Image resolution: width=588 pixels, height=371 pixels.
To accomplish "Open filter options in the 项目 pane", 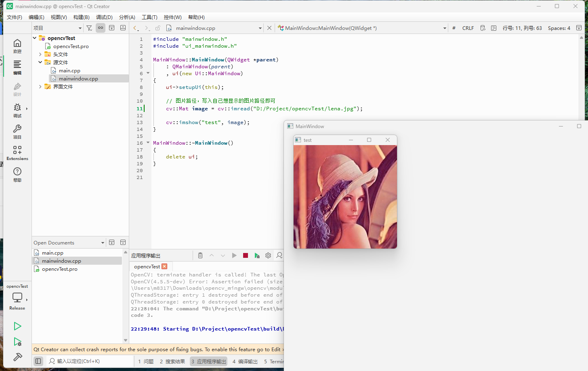I will coord(89,28).
